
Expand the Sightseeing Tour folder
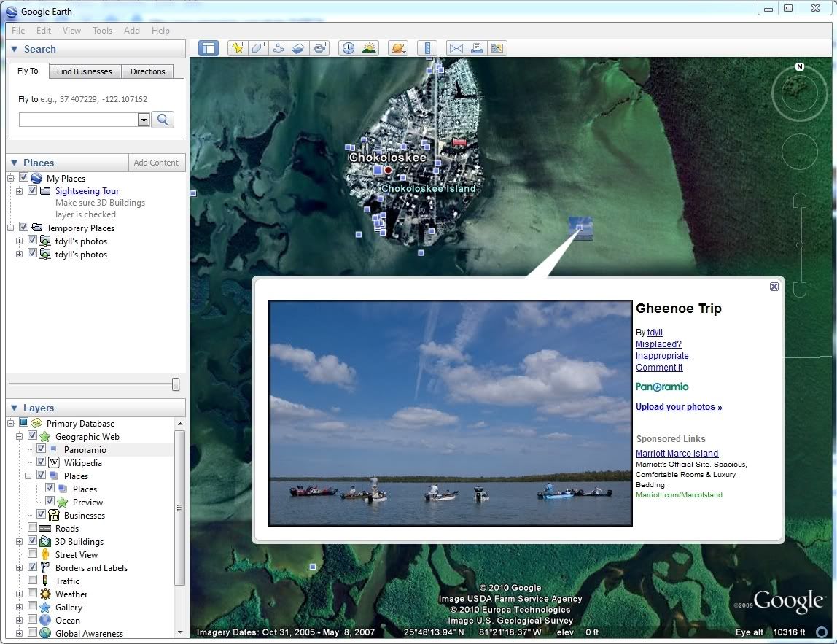tap(19, 191)
